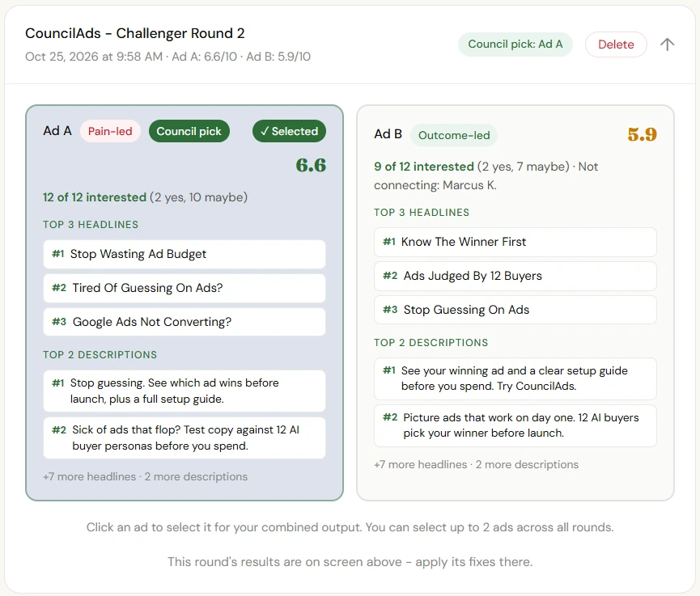The width and height of the screenshot is (700, 596).
Task: Delete the Challenger Round 2 results
Action: click(x=616, y=44)
